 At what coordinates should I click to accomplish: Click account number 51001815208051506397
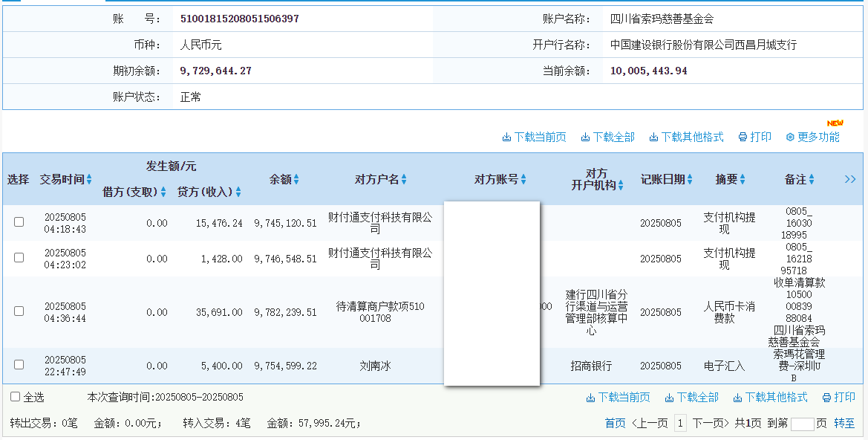240,19
